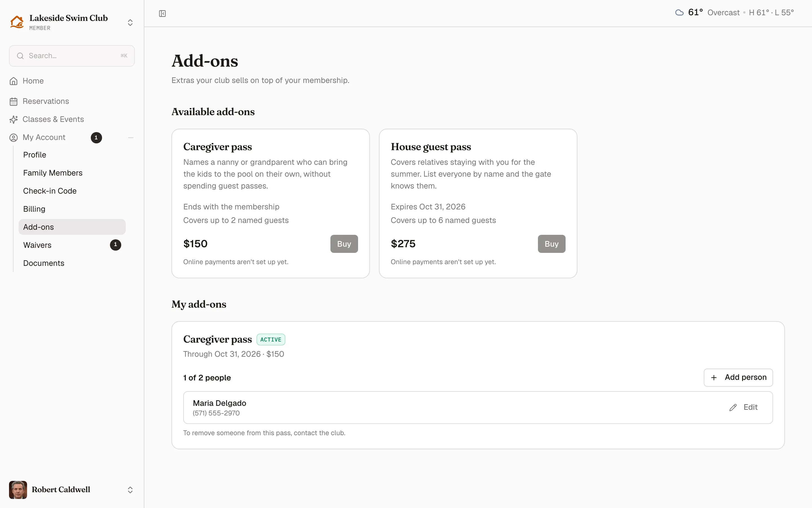Screen dimensions: 812x508
Task: Click the $275 price text
Action: pyautogui.click(x=403, y=244)
